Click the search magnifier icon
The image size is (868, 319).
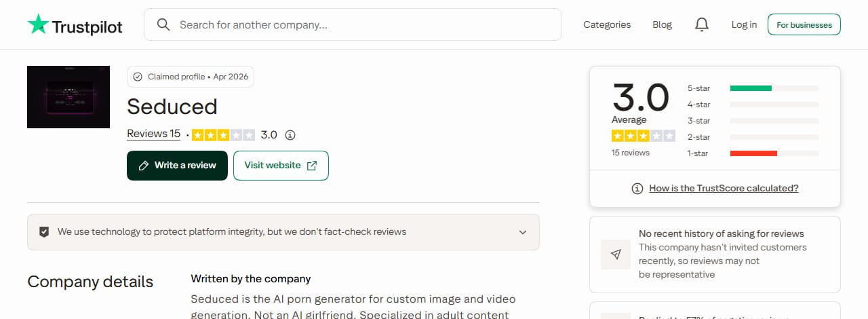(163, 24)
